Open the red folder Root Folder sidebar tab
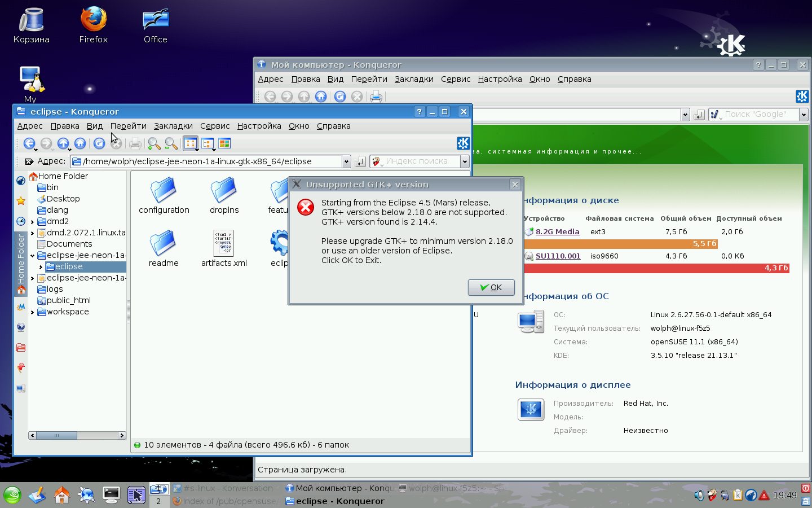 point(21,348)
